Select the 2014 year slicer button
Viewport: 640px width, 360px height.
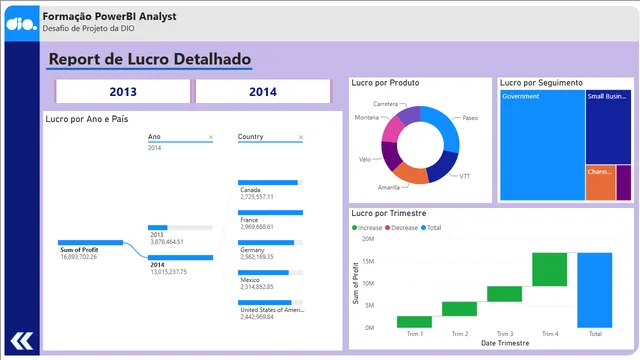(263, 91)
